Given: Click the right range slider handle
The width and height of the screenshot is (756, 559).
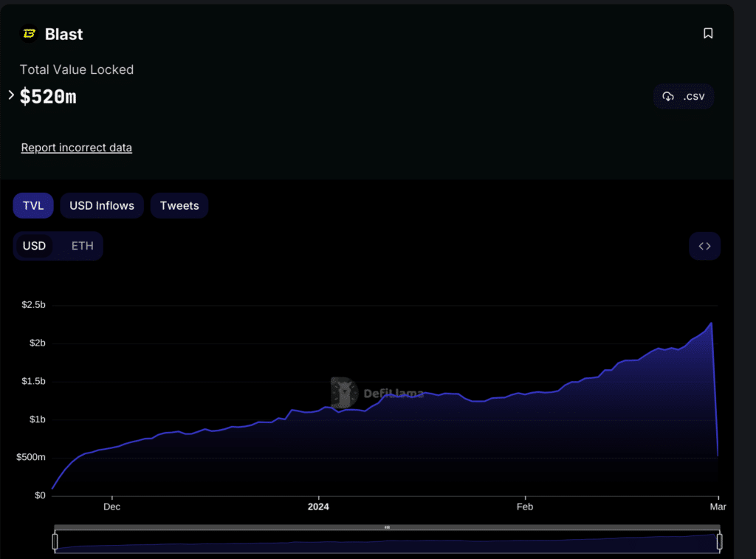Looking at the screenshot, I should coord(719,541).
